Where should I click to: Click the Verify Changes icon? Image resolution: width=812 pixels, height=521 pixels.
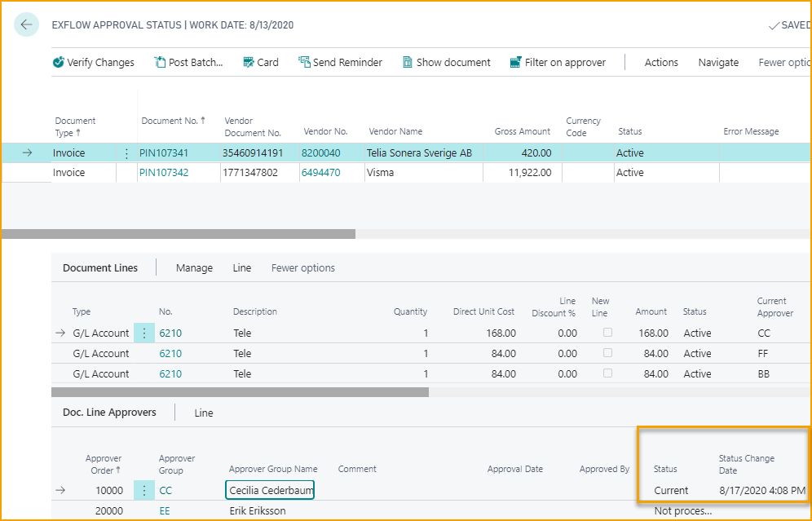pyautogui.click(x=59, y=63)
